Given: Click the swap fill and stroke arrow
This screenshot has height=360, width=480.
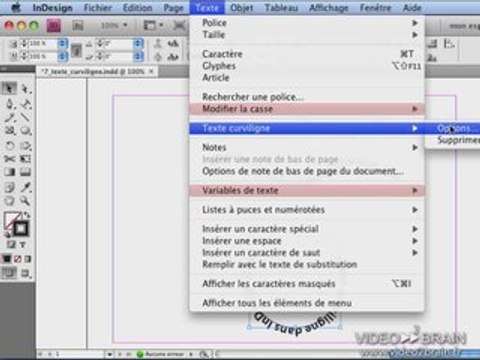Looking at the screenshot, I should 27,215.
